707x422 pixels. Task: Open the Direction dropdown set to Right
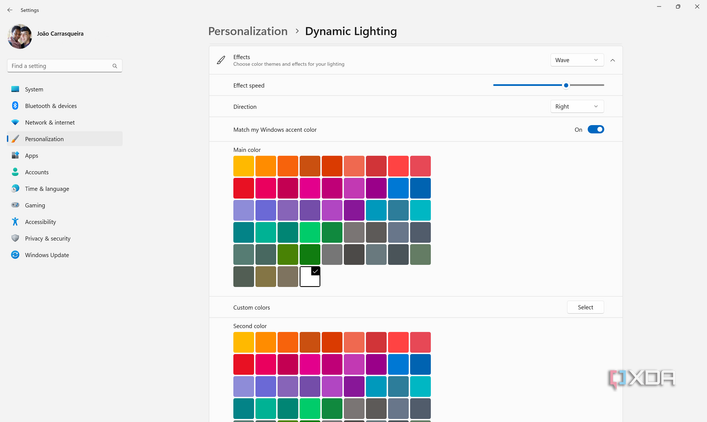tap(577, 106)
